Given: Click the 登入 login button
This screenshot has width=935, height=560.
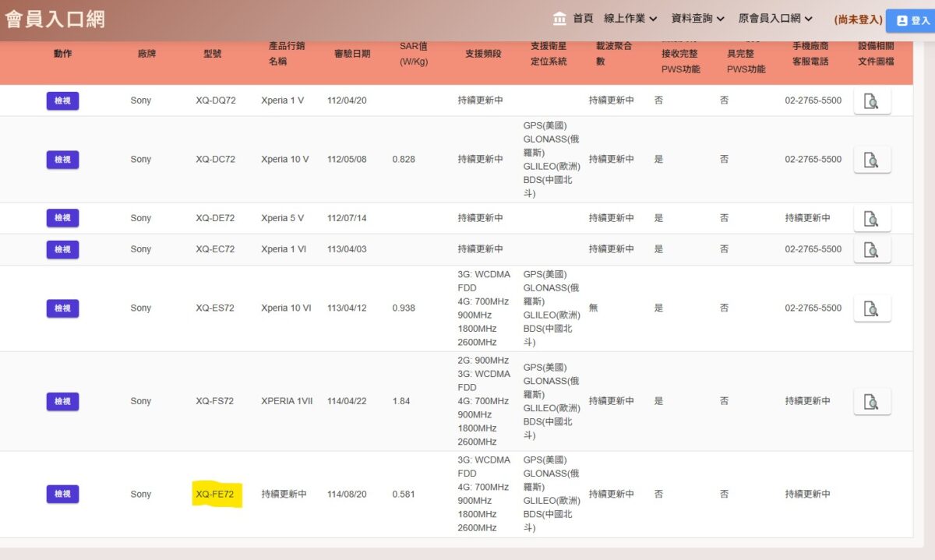Looking at the screenshot, I should point(912,20).
